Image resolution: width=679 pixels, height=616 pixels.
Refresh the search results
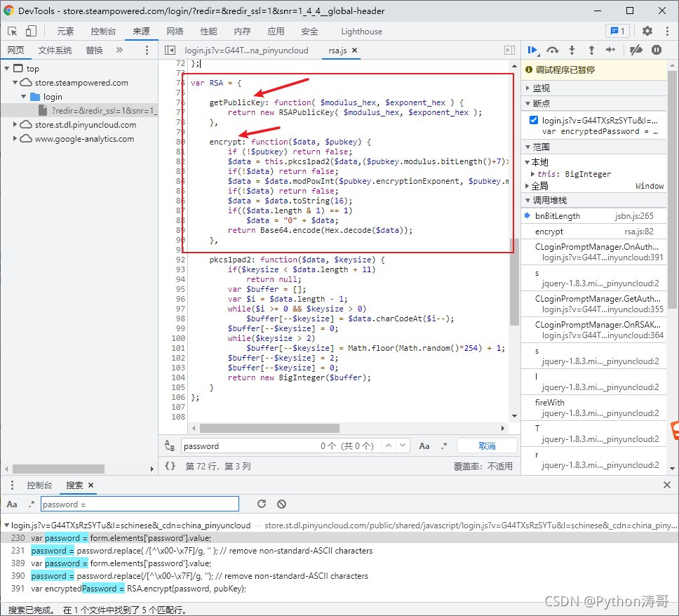[x=262, y=504]
